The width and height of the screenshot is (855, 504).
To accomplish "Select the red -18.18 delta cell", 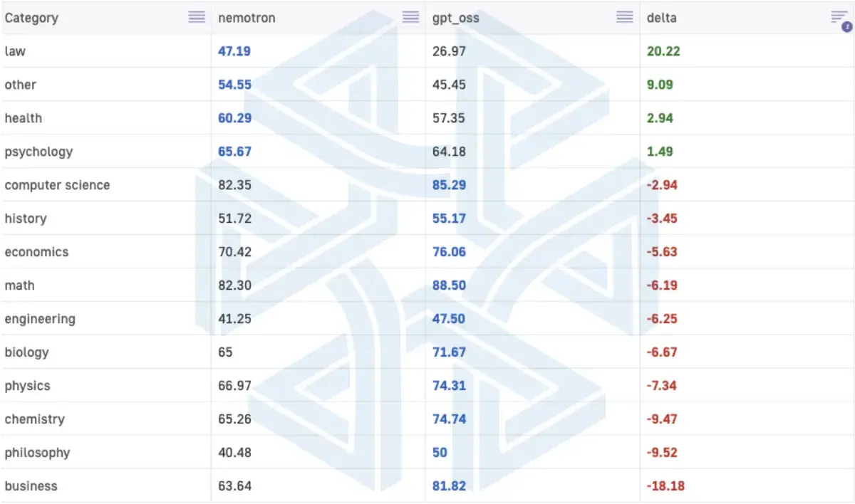I will 665,485.
